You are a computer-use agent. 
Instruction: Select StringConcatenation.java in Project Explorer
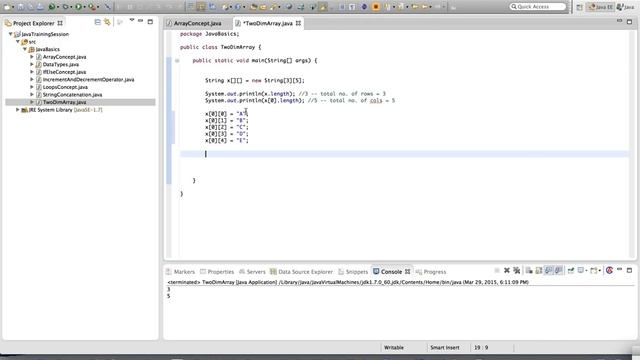[x=73, y=95]
